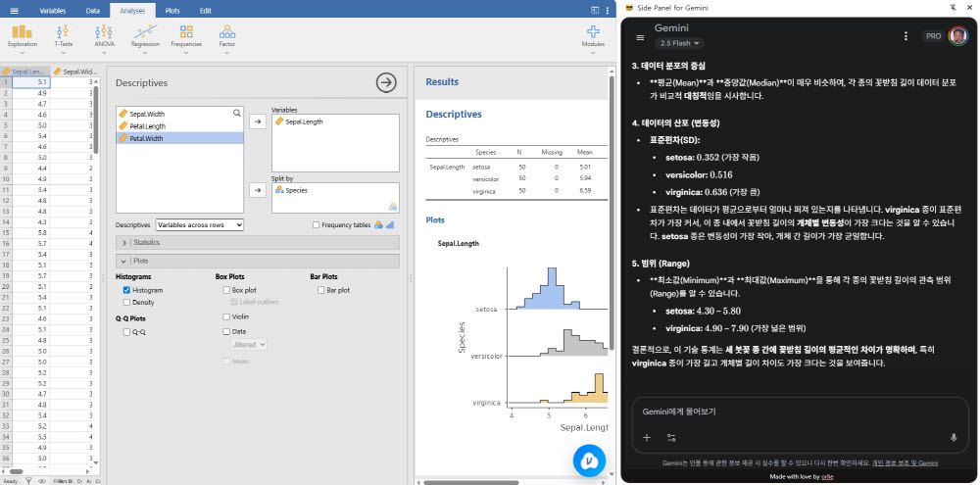This screenshot has width=980, height=485.
Task: Switch to the Data tab
Action: click(92, 9)
